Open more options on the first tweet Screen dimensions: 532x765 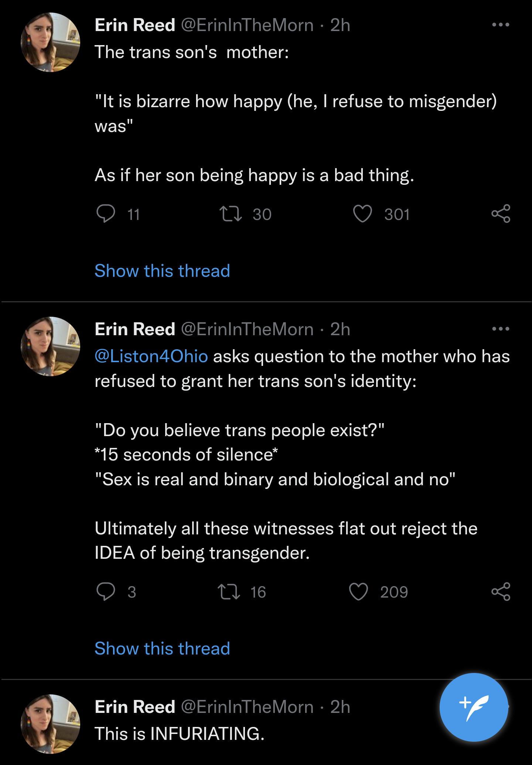click(x=501, y=25)
